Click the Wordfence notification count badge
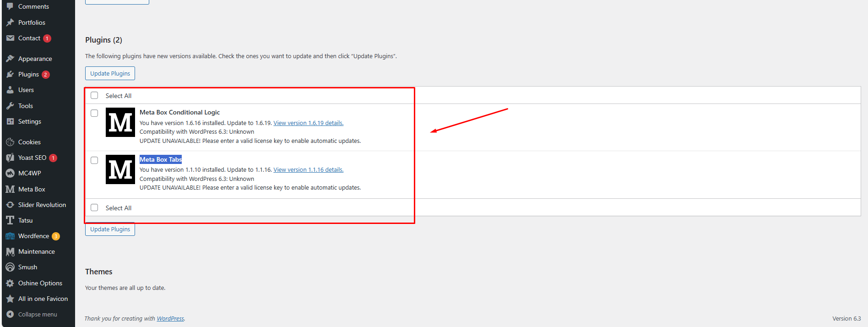The image size is (868, 327). pos(56,236)
